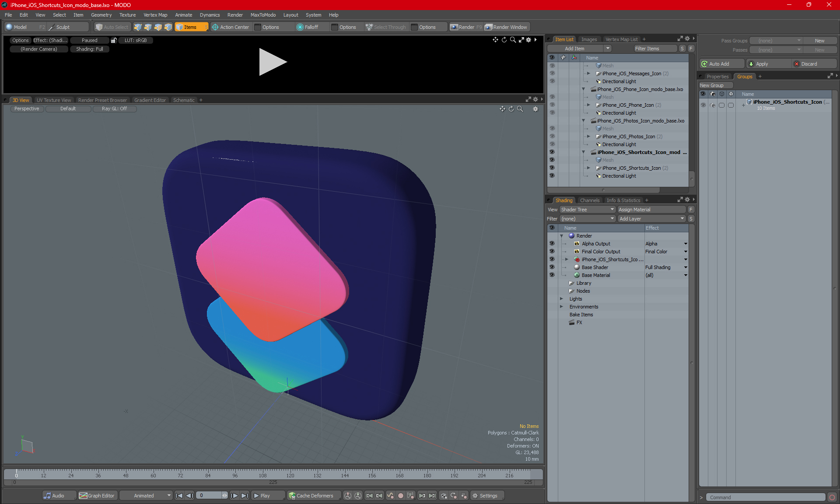
Task: Toggle visibility of Alpha Output layer
Action: click(x=552, y=244)
